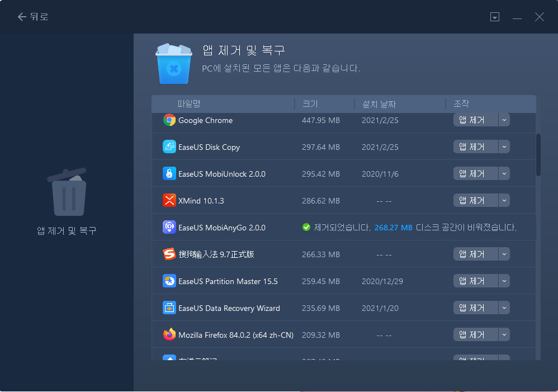Sort the list by 크기 column

click(x=310, y=103)
